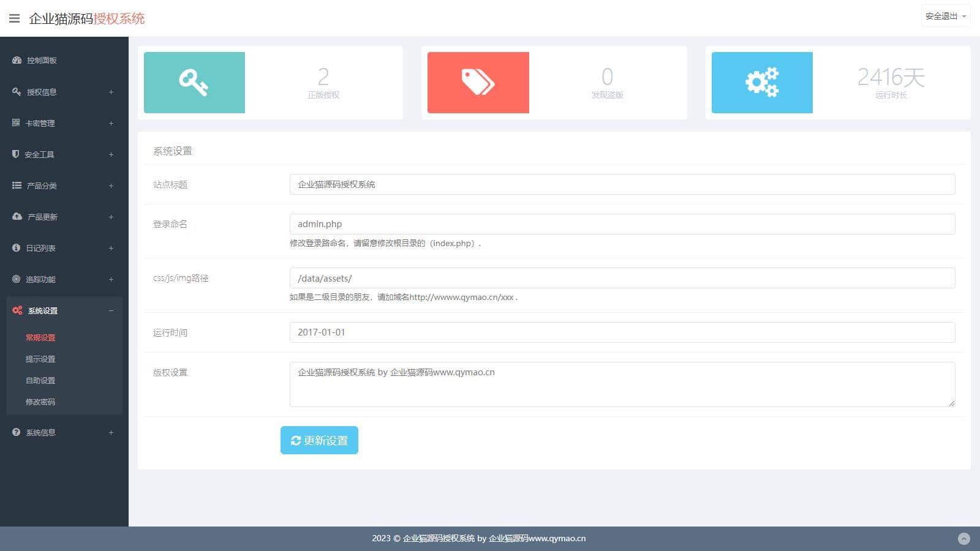Click the footer copyright text
Screen dimensions: 980x551
479,539
